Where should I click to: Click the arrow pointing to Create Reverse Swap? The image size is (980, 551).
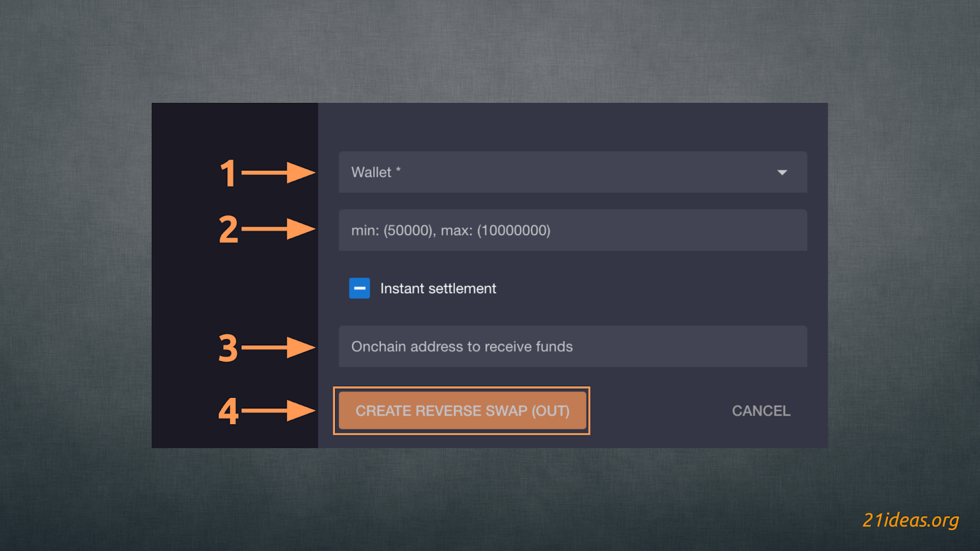279,410
